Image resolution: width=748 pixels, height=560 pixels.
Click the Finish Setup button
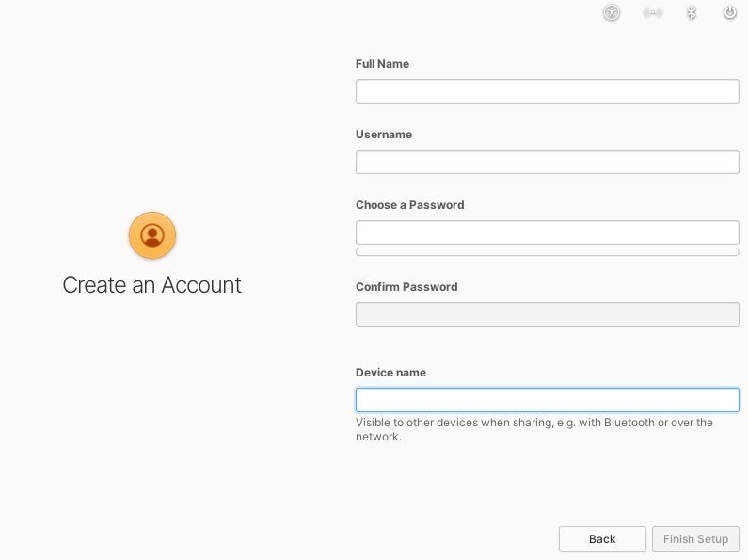pos(695,539)
